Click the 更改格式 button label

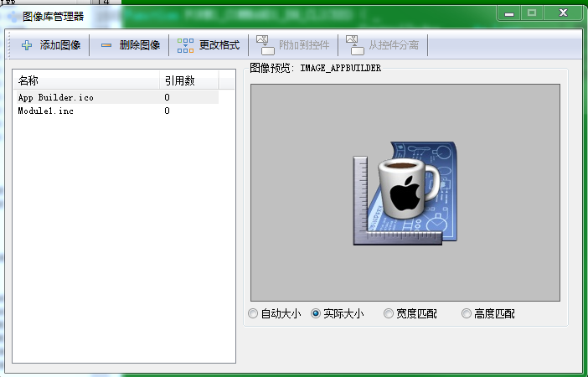pos(219,45)
